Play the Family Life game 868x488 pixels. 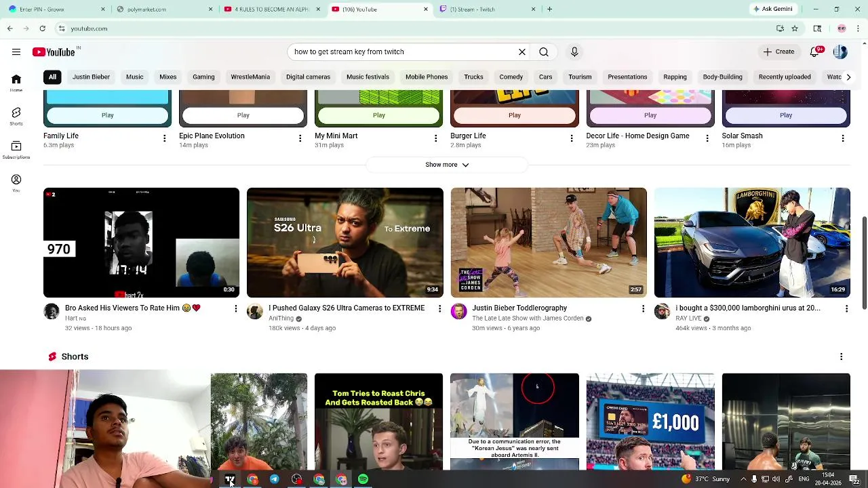tap(107, 115)
